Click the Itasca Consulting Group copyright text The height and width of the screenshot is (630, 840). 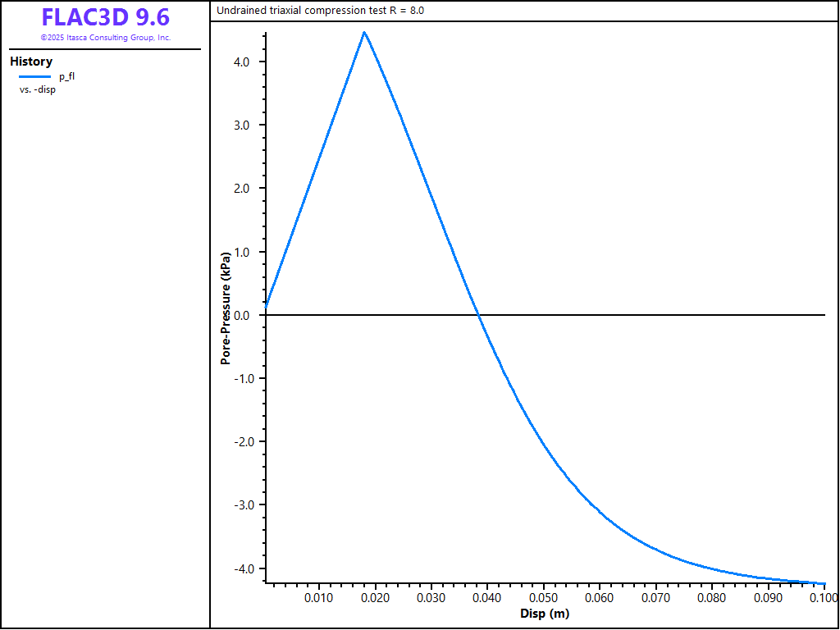click(105, 38)
